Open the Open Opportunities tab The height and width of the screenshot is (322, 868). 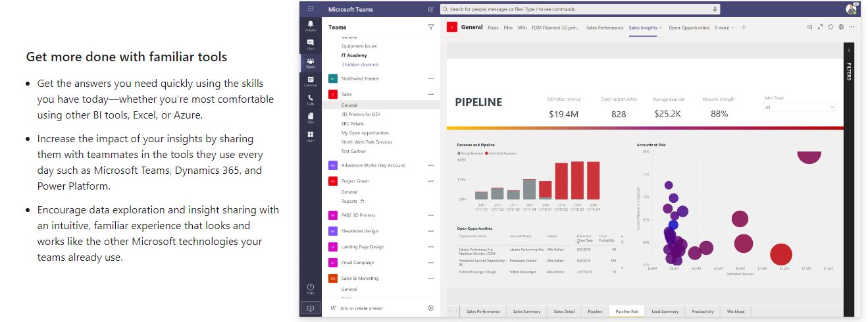(689, 28)
